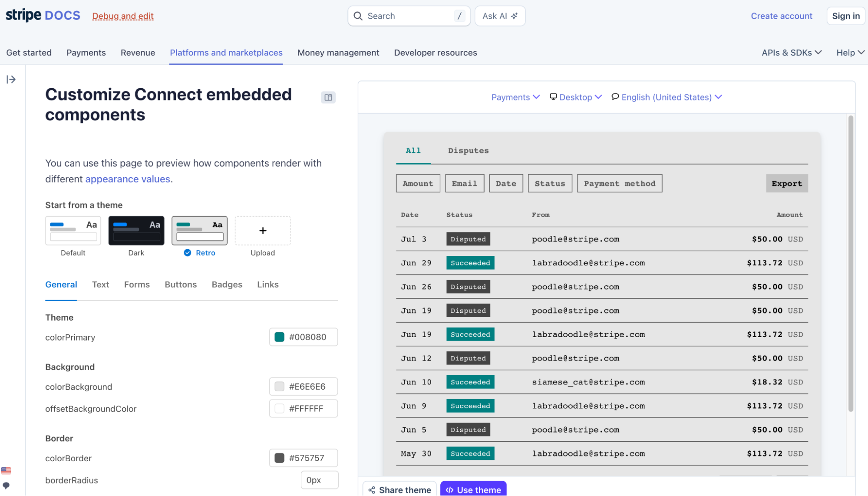Click the Stripe Docs logo
The height and width of the screenshot is (496, 868).
(43, 16)
